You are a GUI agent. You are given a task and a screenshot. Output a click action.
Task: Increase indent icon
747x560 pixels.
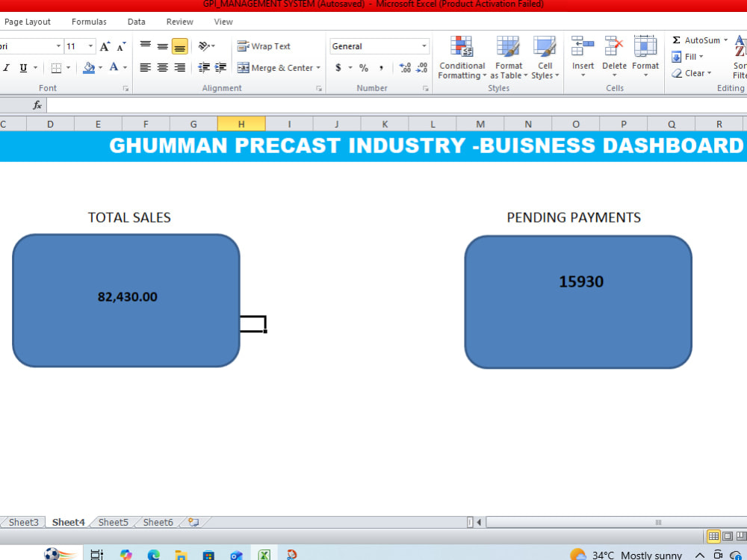[x=220, y=68]
